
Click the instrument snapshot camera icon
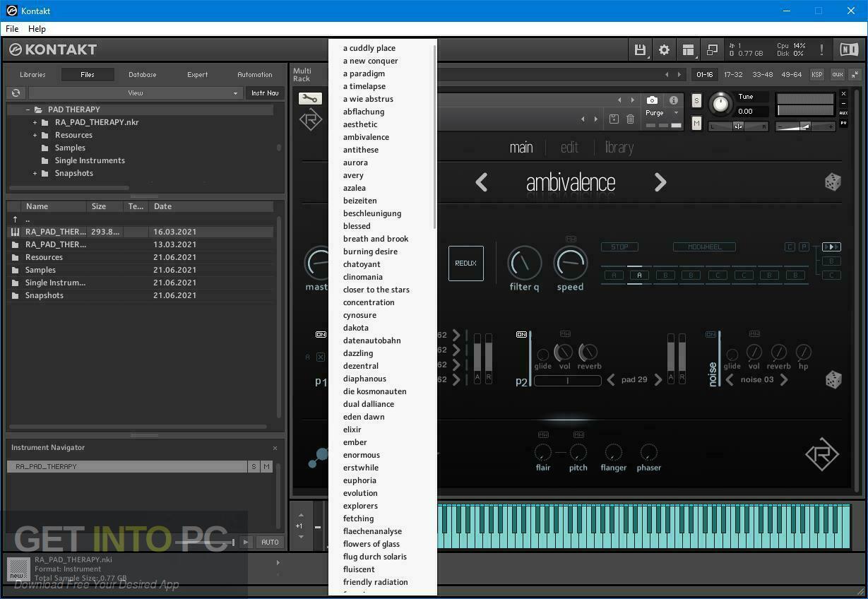[x=652, y=100]
